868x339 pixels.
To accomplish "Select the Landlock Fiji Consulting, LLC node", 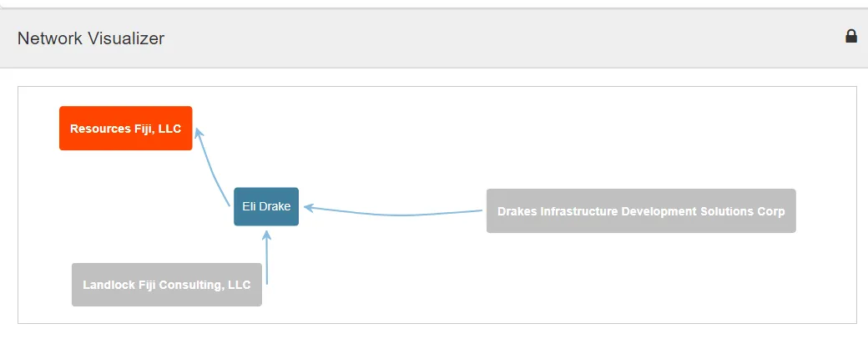I will coord(166,285).
